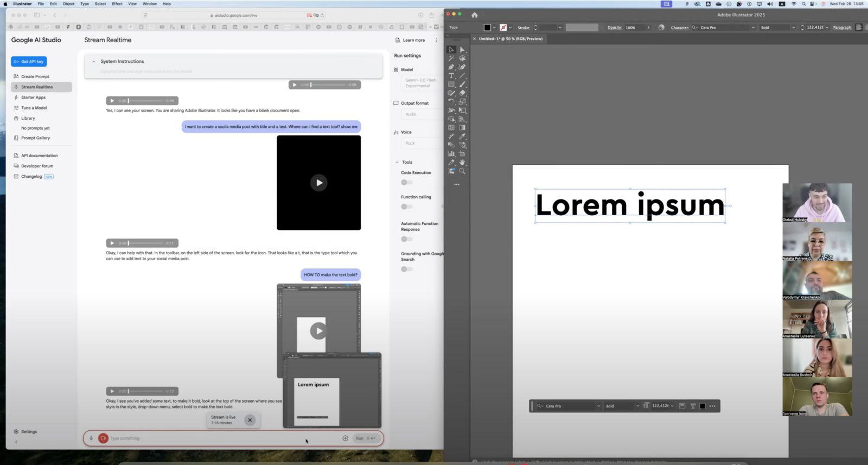Toggle Automatic Function Response switch
The height and width of the screenshot is (465, 868).
click(x=406, y=239)
